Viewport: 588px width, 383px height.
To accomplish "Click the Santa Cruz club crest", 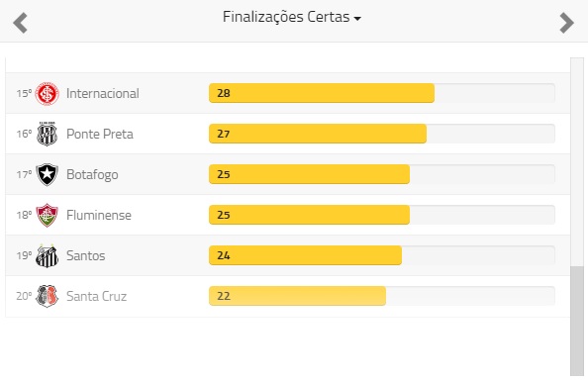I will [47, 296].
